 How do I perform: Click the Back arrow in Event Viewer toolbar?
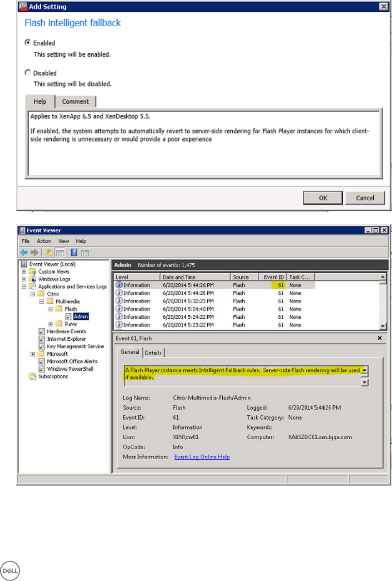[x=24, y=252]
